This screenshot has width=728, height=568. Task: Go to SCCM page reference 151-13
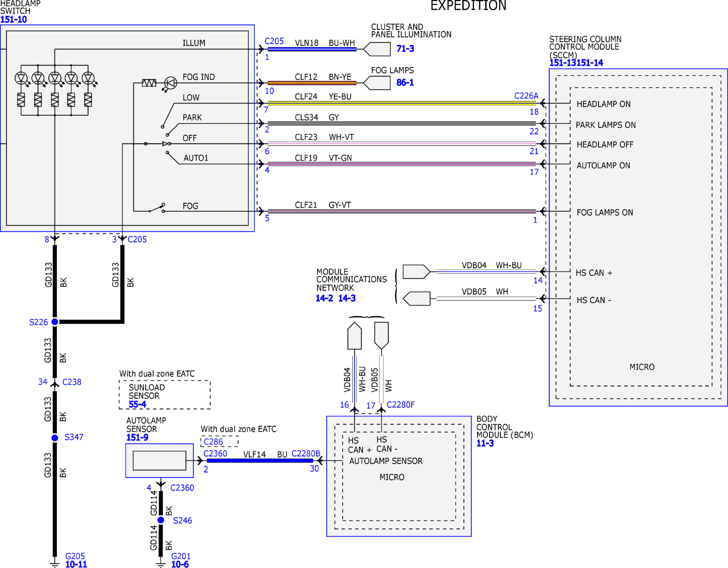(x=563, y=63)
